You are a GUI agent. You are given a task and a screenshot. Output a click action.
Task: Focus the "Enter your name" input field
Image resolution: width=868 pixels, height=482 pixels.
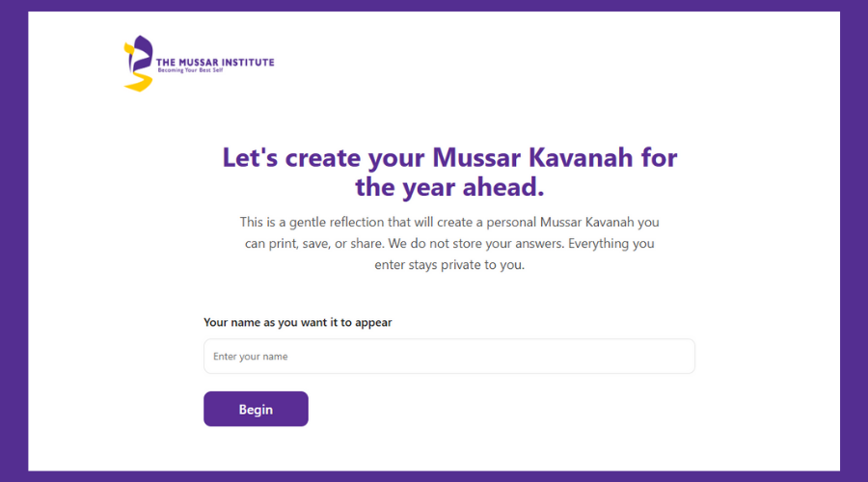448,357
